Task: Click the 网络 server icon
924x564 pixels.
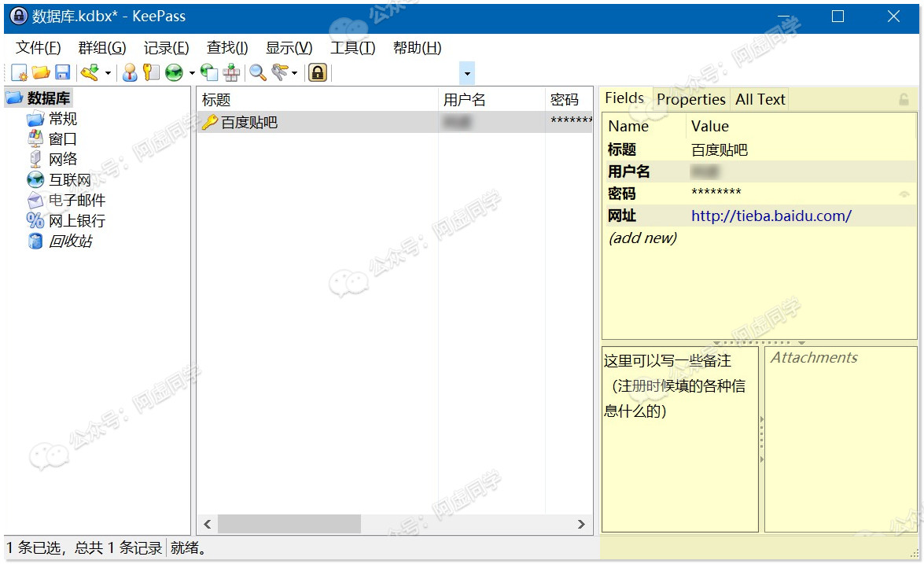Action: pos(35,159)
